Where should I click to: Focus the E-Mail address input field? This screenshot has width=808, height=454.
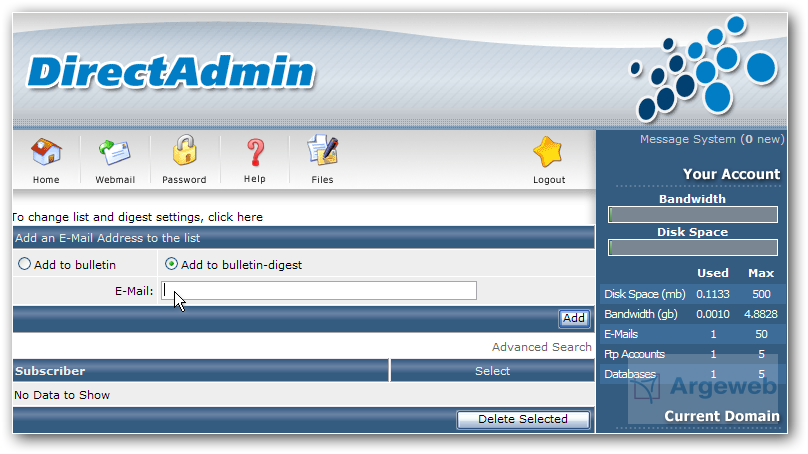pyautogui.click(x=319, y=291)
